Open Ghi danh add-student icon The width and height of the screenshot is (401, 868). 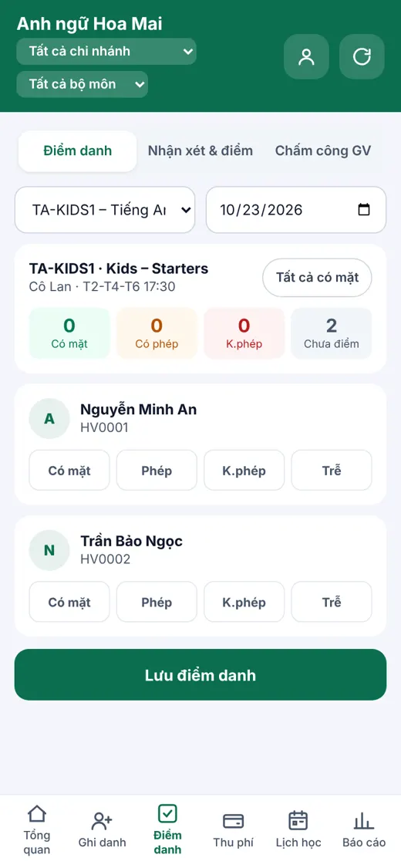click(102, 821)
